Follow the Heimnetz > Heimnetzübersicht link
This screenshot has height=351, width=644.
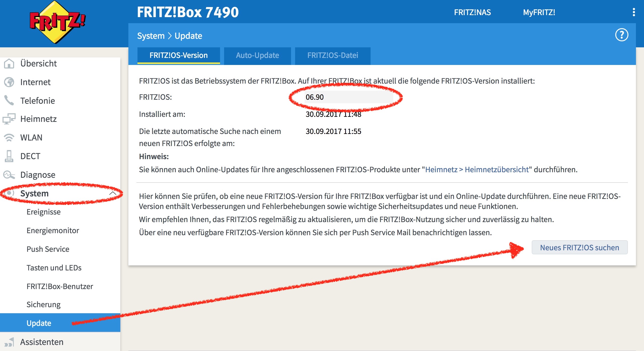point(477,169)
